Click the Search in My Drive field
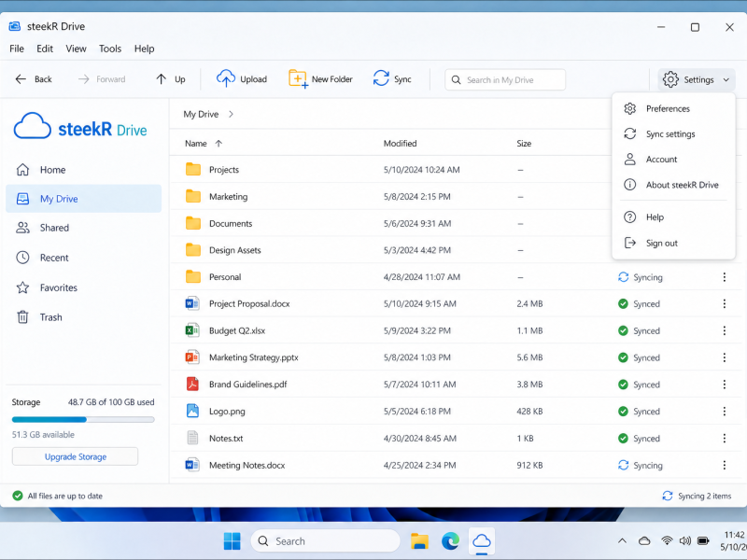747x560 pixels. click(x=505, y=79)
